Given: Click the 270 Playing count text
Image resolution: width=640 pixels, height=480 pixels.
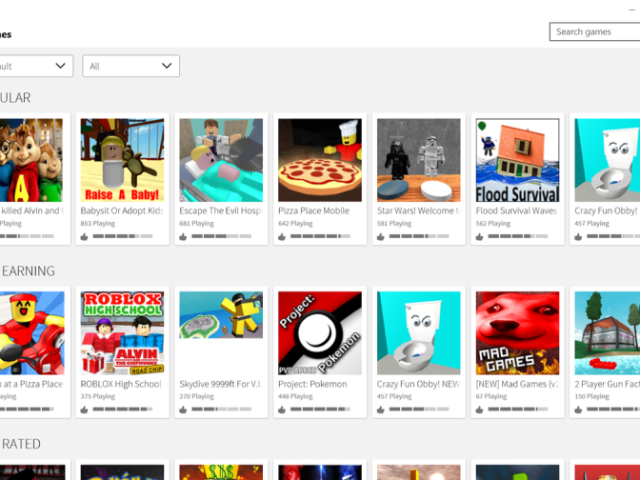Looking at the screenshot, I should coord(197,396).
